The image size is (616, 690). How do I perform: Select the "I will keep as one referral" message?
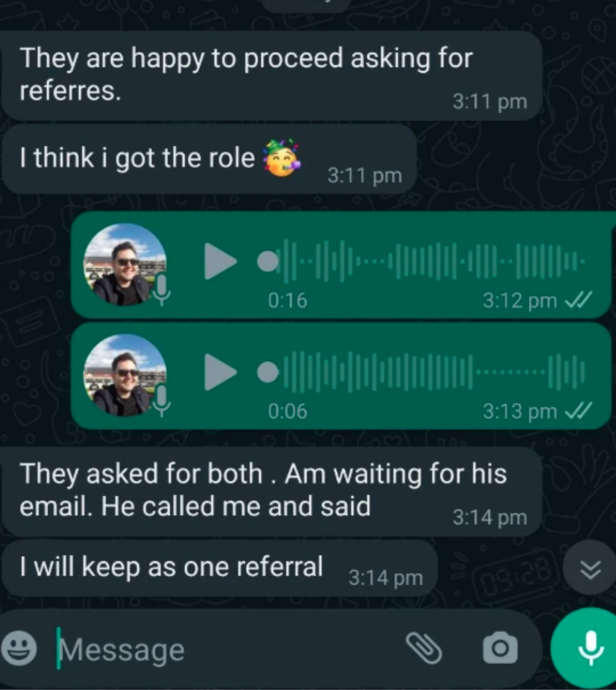[x=219, y=568]
